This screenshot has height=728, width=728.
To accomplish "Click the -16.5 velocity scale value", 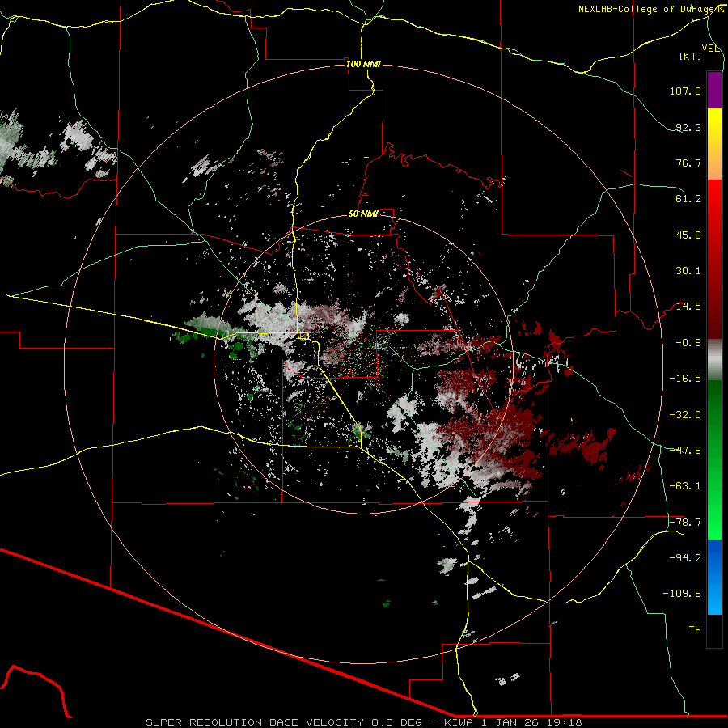I will [685, 379].
